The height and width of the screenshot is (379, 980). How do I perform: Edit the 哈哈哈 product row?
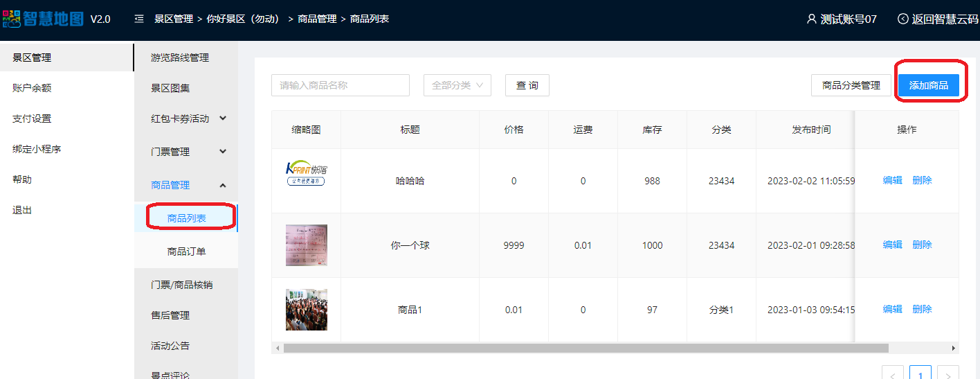[892, 180]
